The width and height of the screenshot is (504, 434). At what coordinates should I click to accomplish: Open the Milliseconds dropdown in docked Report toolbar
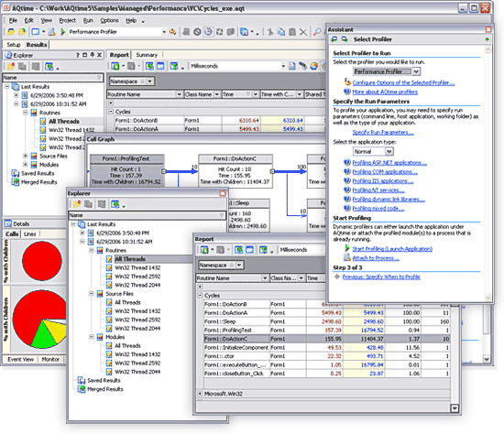283,66
